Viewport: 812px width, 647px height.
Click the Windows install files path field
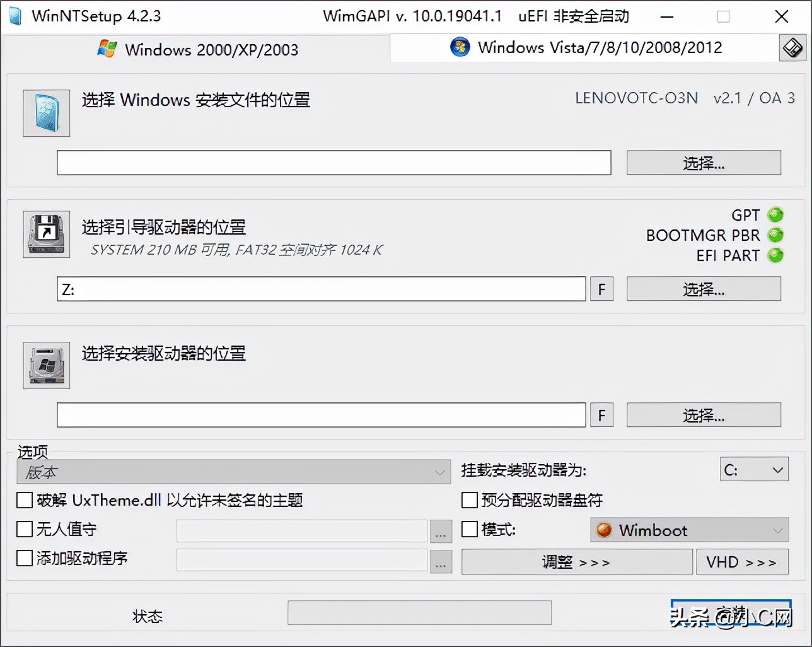[334, 163]
